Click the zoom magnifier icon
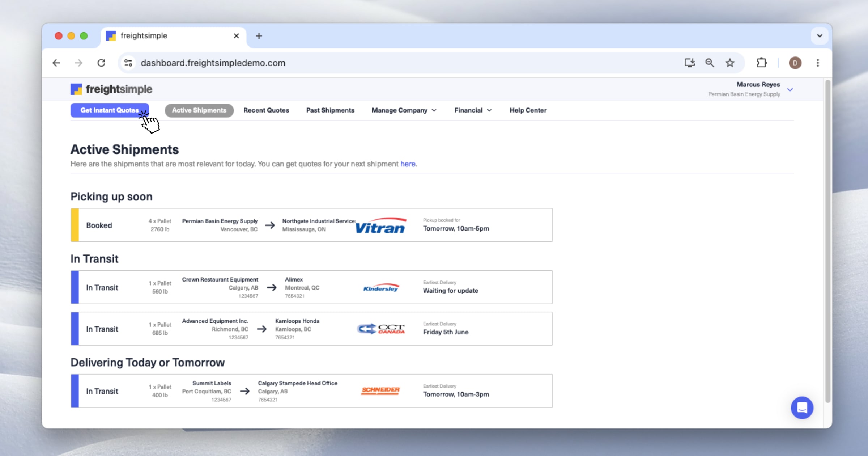Screen dimensions: 868x456 pos(710,63)
